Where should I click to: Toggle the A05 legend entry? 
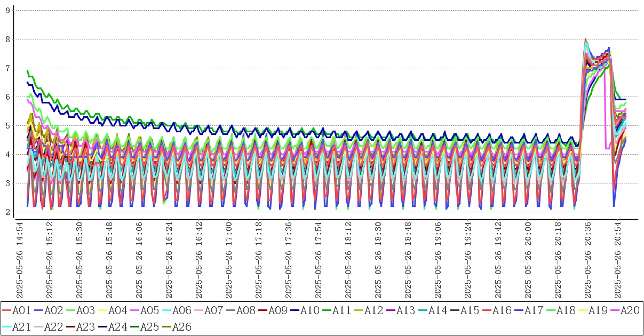point(149,310)
